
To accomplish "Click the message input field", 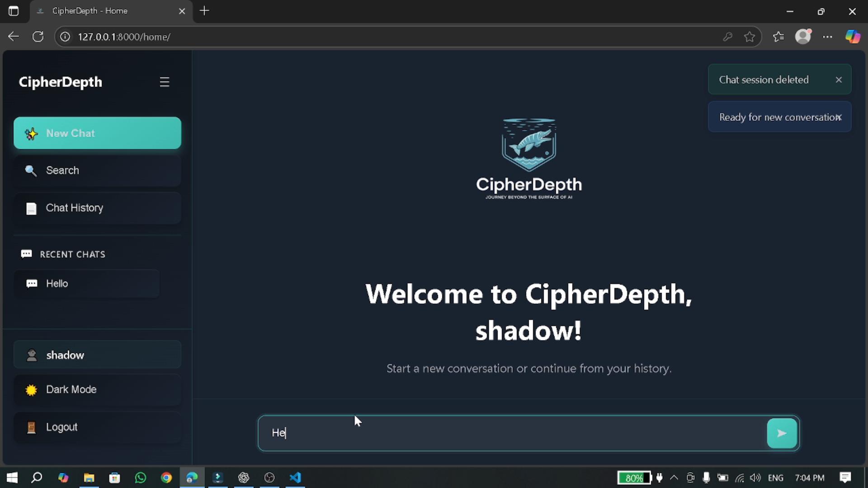I will 511,433.
